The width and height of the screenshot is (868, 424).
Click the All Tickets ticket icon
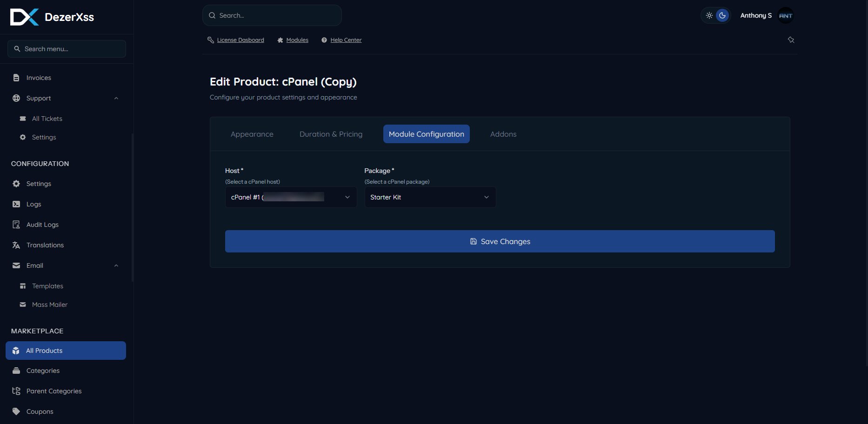coord(23,119)
